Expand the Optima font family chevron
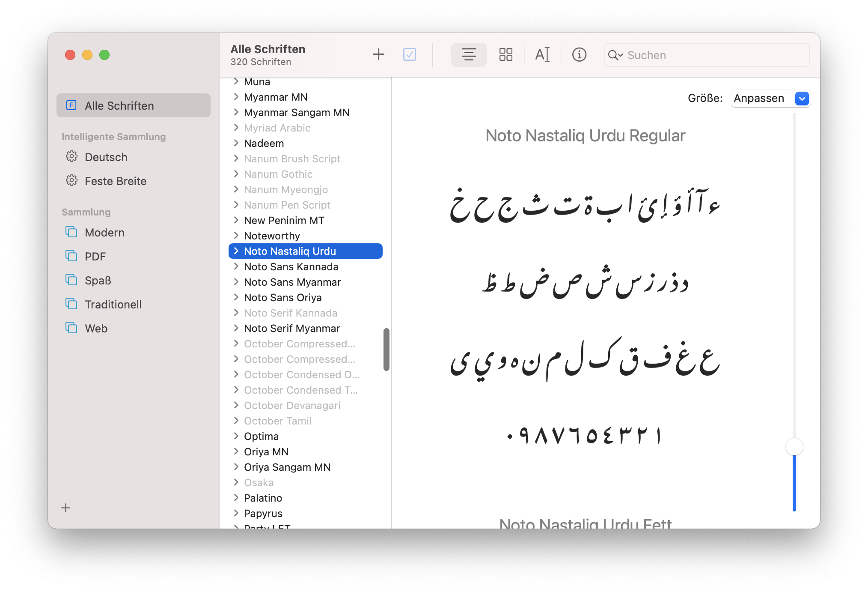 [x=236, y=436]
